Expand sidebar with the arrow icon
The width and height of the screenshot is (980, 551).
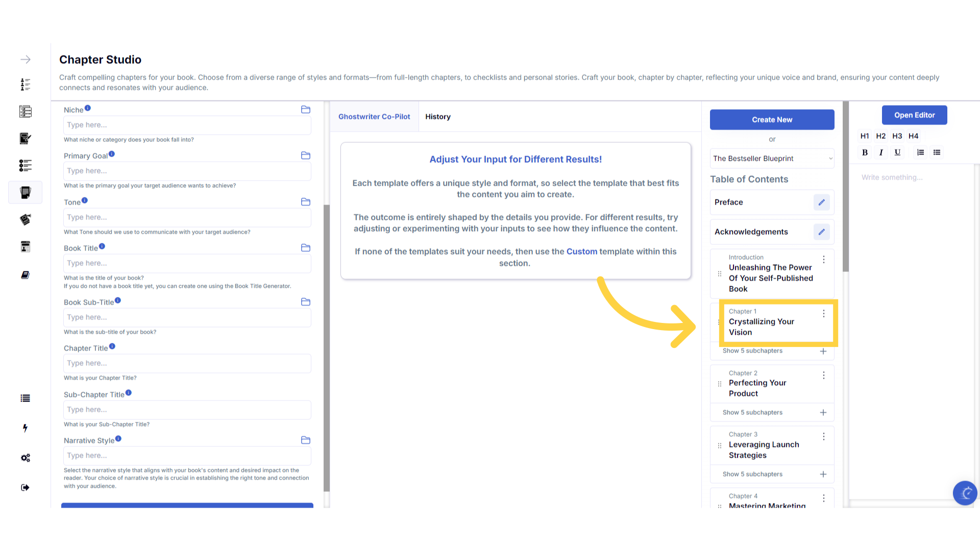26,60
